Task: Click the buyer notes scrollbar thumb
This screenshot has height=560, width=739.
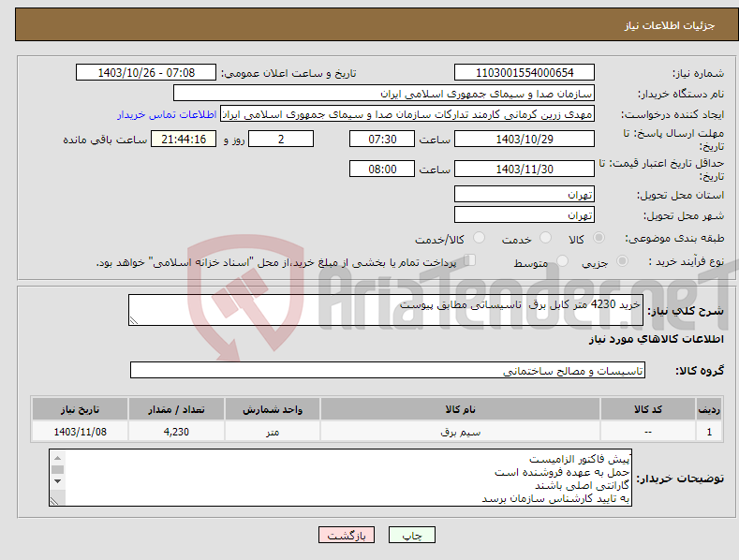Action: click(x=57, y=469)
